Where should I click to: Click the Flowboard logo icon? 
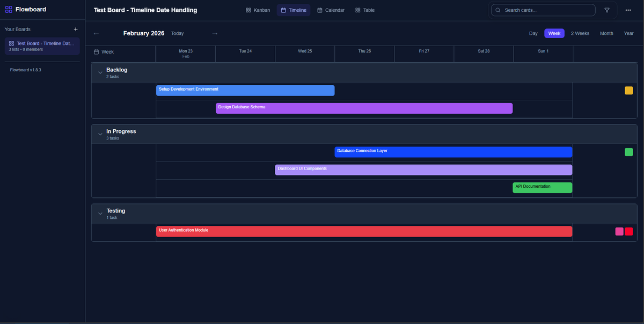(9, 9)
